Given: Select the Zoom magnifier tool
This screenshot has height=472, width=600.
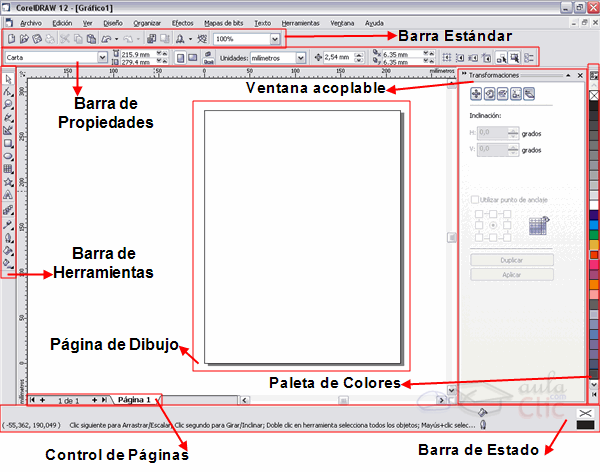Looking at the screenshot, I should [8, 104].
